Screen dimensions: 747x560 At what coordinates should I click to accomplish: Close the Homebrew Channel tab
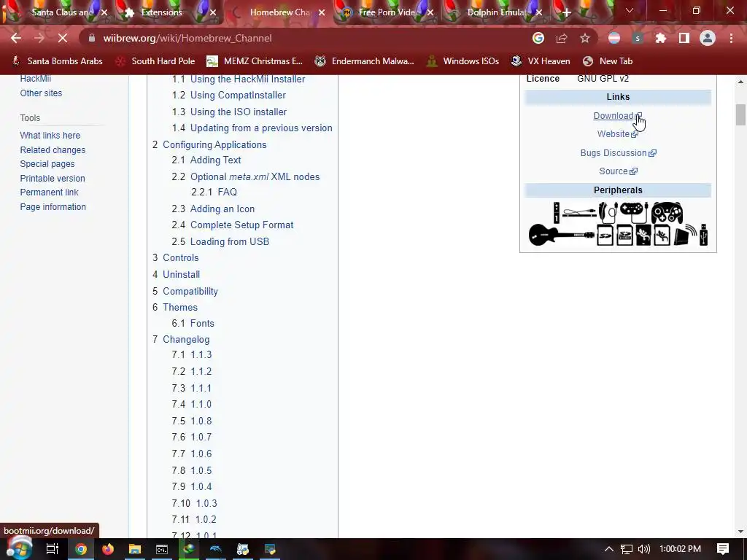point(322,13)
